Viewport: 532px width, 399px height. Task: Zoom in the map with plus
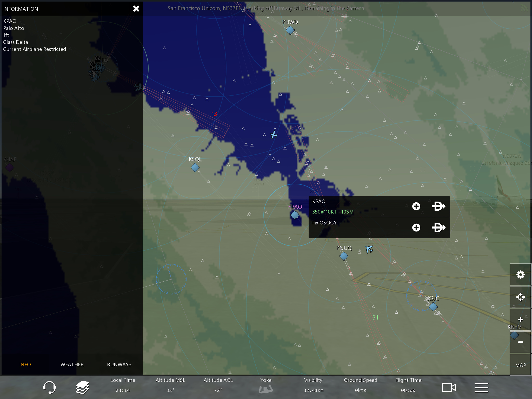(x=520, y=320)
